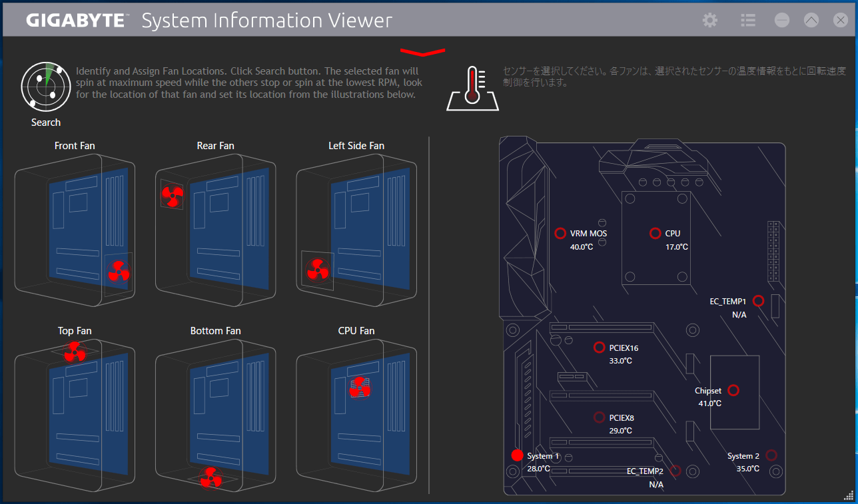Select the CPU Fan location icon
Viewport: 858px width, 504px height.
pos(360,387)
